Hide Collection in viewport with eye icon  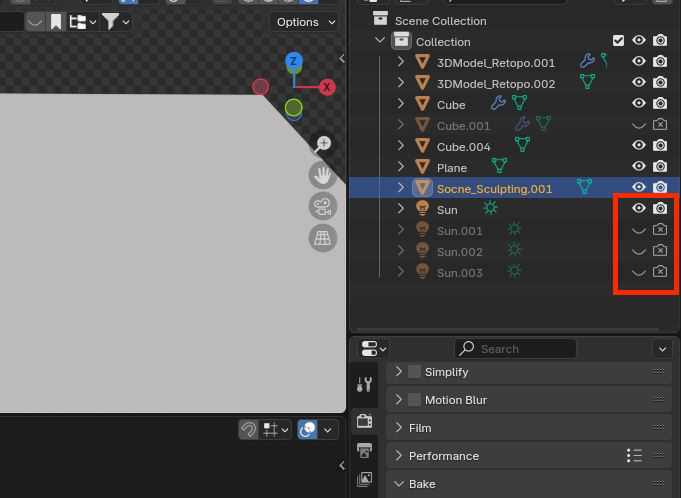point(639,40)
